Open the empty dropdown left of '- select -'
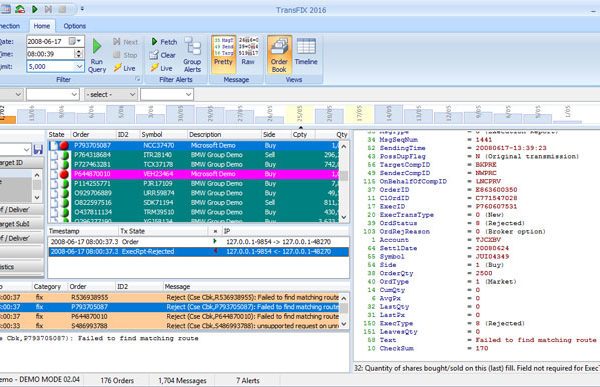This screenshot has width=600, height=387. (52, 94)
